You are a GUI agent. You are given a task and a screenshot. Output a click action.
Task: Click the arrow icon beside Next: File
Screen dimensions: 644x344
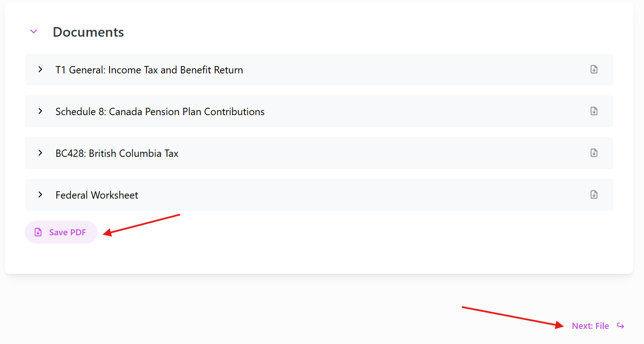[620, 326]
